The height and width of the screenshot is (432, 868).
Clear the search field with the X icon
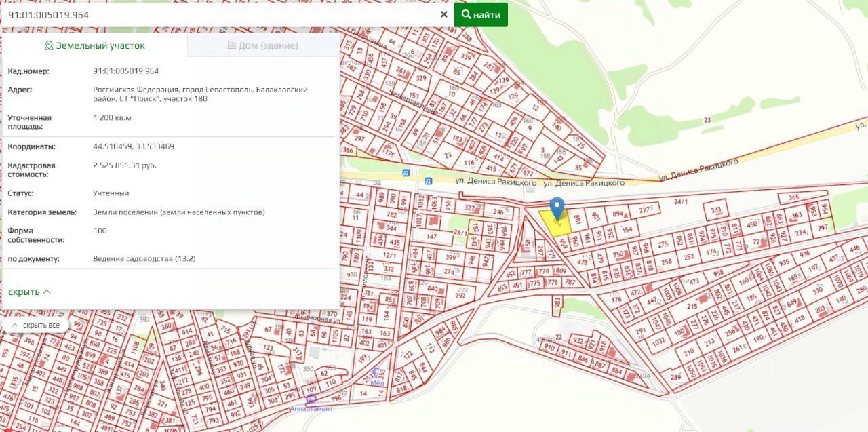pos(443,14)
